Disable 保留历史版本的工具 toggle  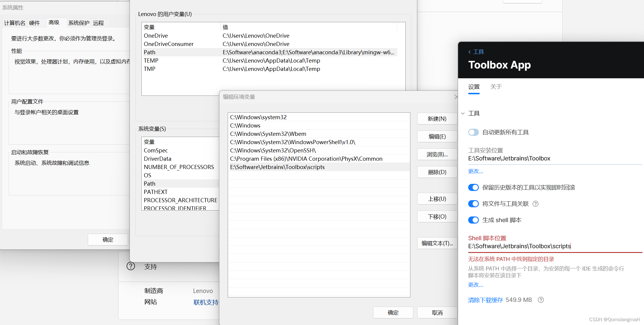473,187
